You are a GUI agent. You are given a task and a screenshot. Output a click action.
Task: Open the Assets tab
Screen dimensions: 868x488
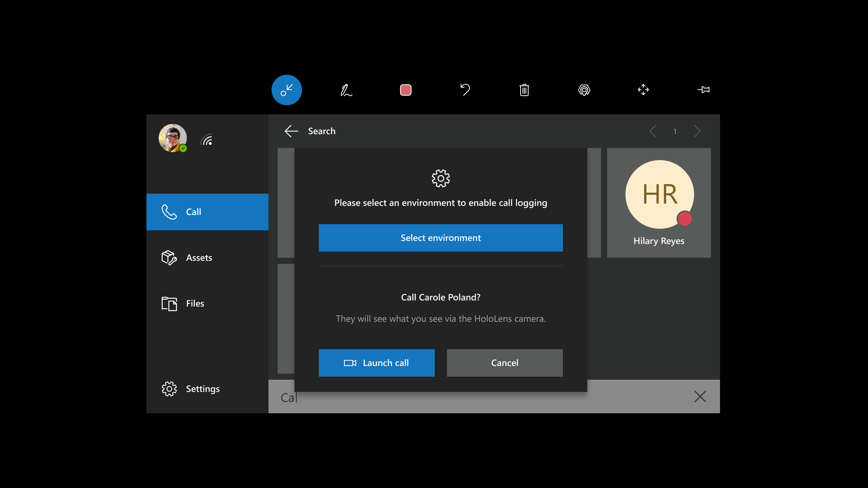pyautogui.click(x=207, y=258)
